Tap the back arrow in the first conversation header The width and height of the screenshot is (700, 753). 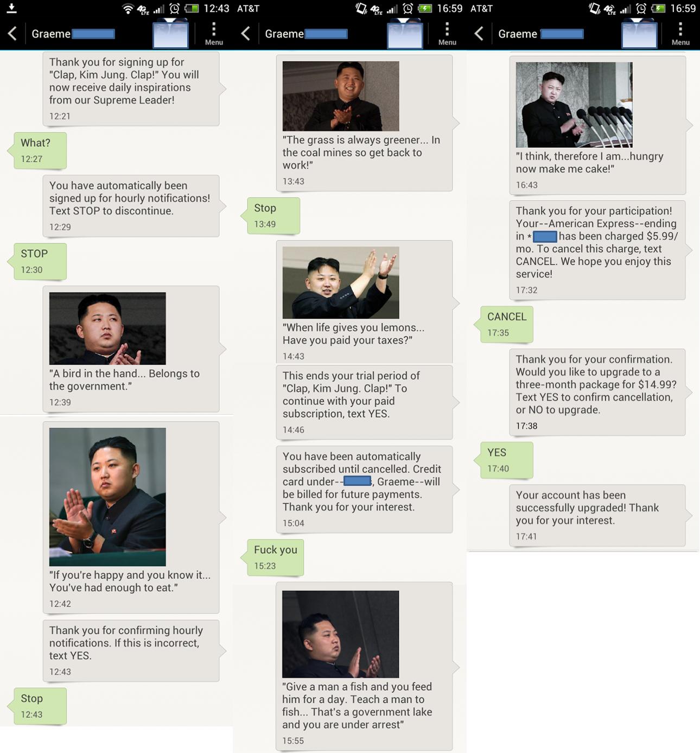[x=12, y=34]
